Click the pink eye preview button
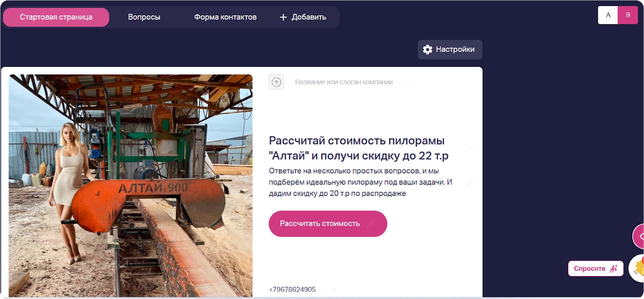This screenshot has width=644, height=299. (639, 237)
